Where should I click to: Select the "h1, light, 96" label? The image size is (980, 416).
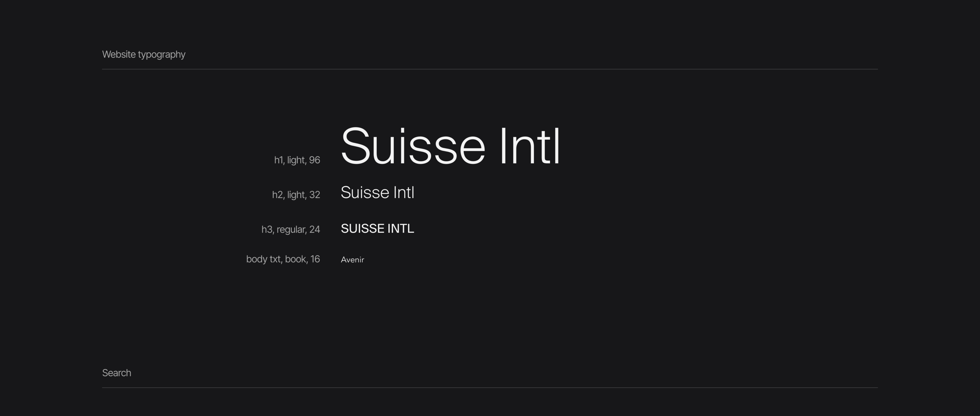(297, 160)
